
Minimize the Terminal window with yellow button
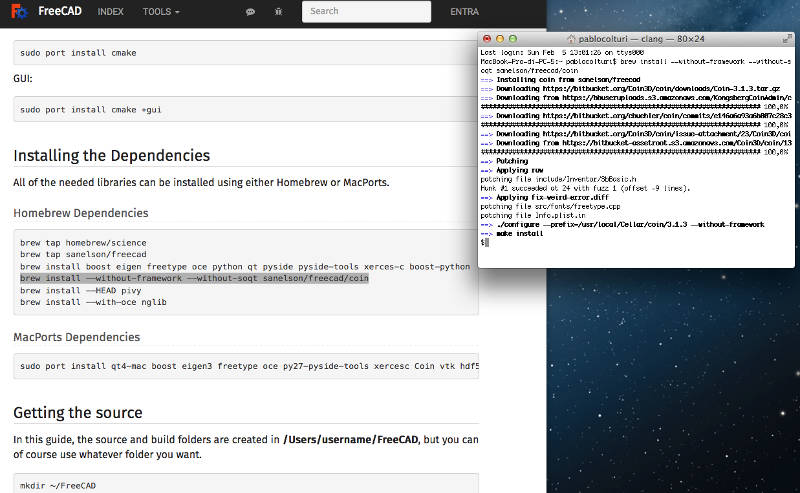[x=500, y=39]
